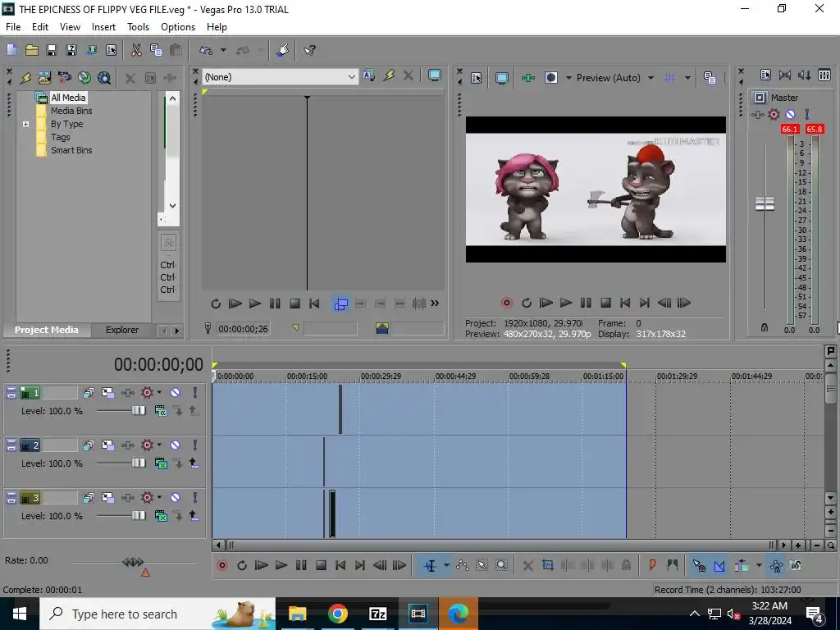This screenshot has width=840, height=630.
Task: Click the Extract Audio from CD icon
Action: tap(84, 78)
